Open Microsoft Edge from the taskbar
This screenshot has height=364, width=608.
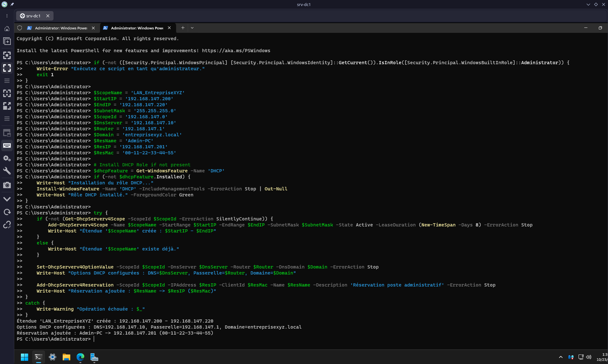coord(80,357)
